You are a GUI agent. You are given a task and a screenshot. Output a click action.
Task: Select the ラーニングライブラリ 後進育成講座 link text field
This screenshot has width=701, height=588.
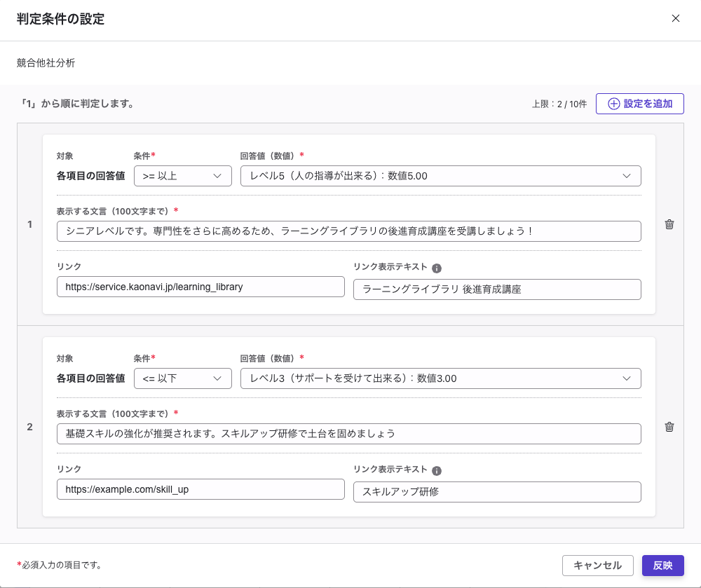(x=497, y=289)
